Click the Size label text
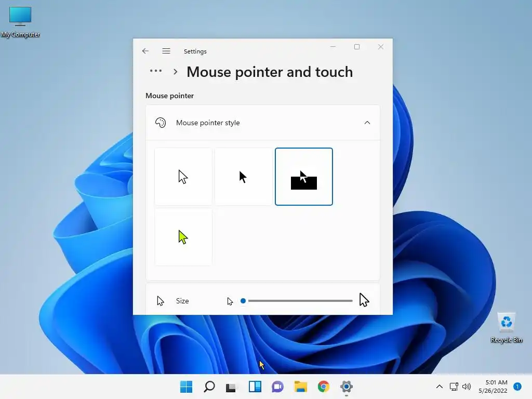The width and height of the screenshot is (532, 399). tap(182, 301)
